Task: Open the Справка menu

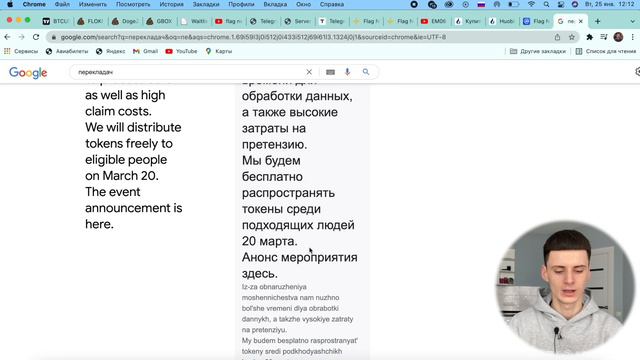Action: click(332, 4)
